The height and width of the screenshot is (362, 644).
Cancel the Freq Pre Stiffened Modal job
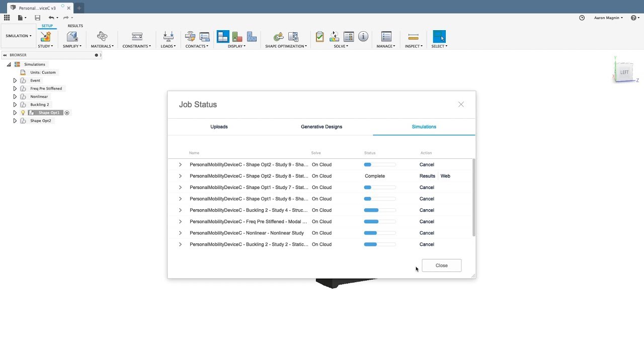pyautogui.click(x=427, y=222)
